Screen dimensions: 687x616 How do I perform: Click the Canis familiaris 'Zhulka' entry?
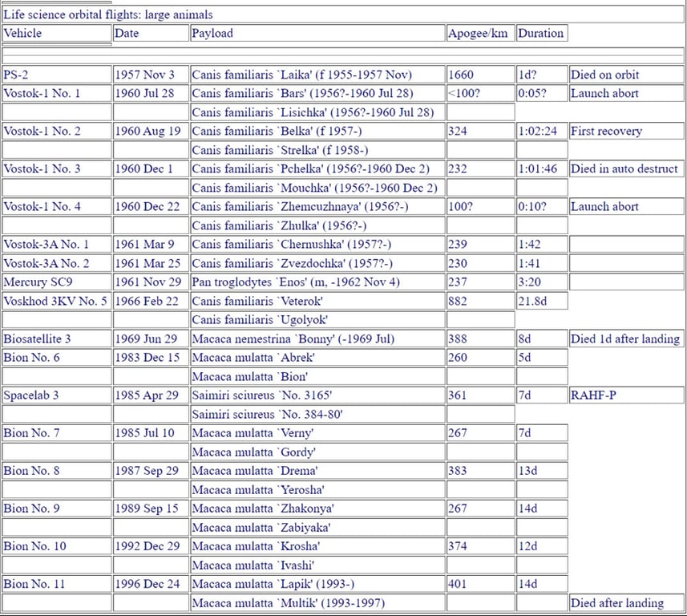(x=317, y=225)
